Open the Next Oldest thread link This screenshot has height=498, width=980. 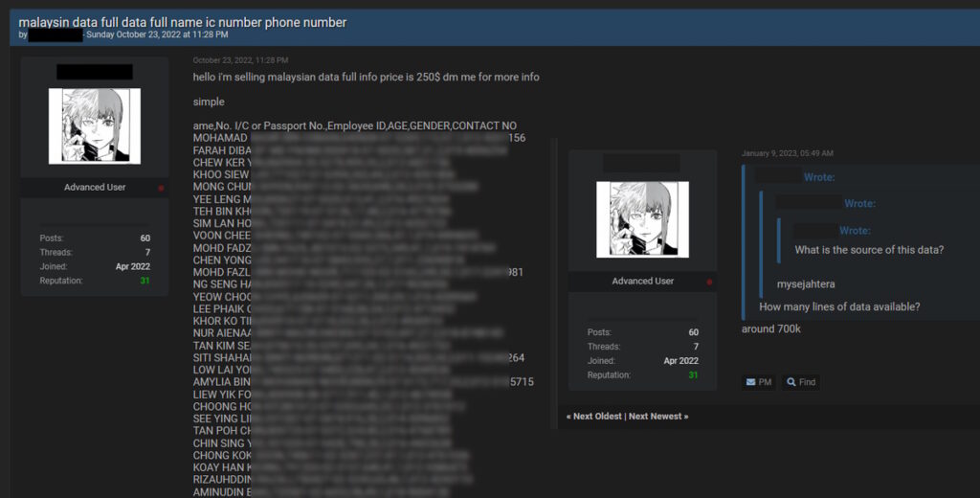click(x=593, y=416)
